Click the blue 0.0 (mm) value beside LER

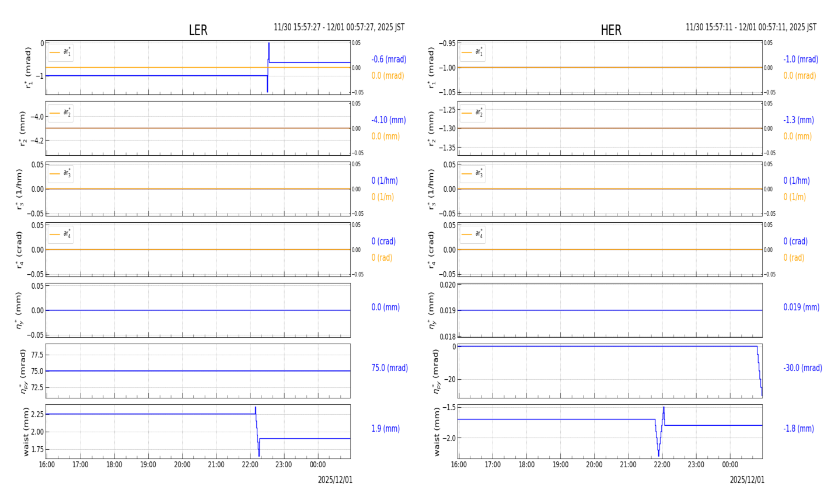[386, 307]
